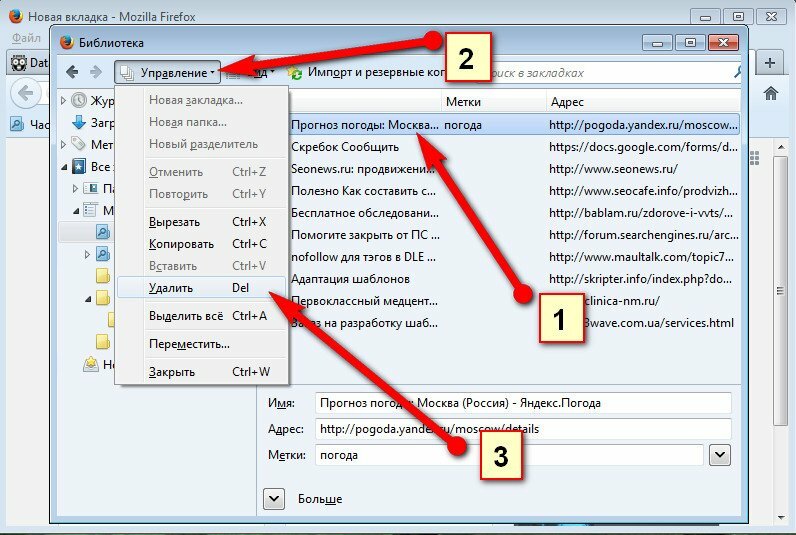Open new tab with plus button

(771, 62)
